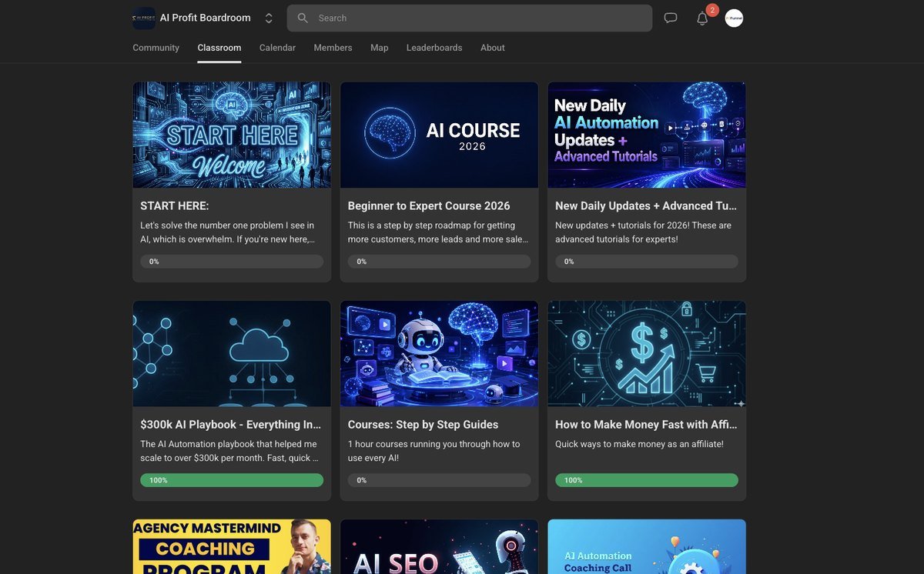Click the AI Profit Boardroom community name

[x=205, y=18]
